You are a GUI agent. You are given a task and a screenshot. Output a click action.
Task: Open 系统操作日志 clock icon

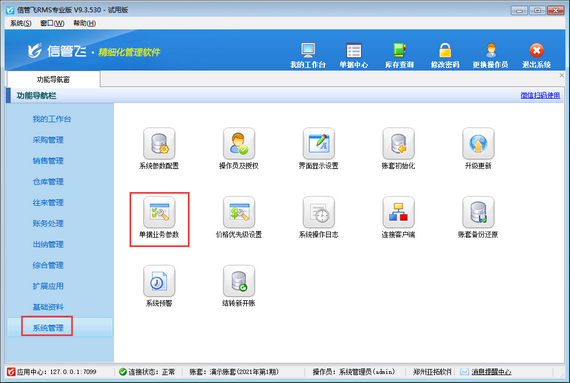(319, 213)
